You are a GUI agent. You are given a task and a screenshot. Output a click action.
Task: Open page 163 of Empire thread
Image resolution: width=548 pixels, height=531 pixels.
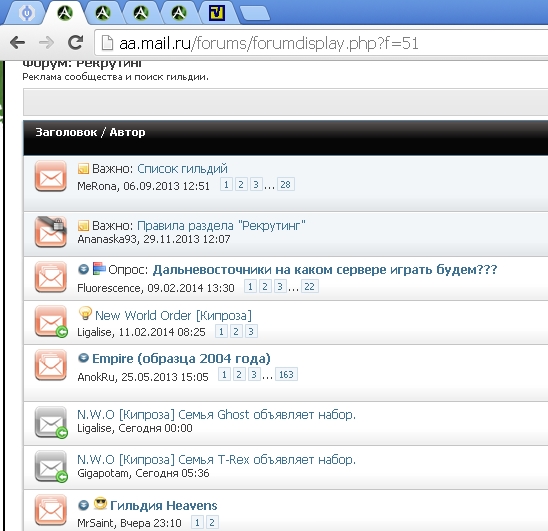286,374
